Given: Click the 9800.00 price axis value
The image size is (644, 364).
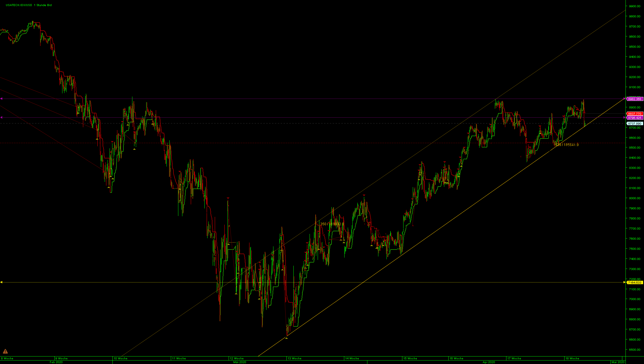Looking at the screenshot, I should [634, 16].
